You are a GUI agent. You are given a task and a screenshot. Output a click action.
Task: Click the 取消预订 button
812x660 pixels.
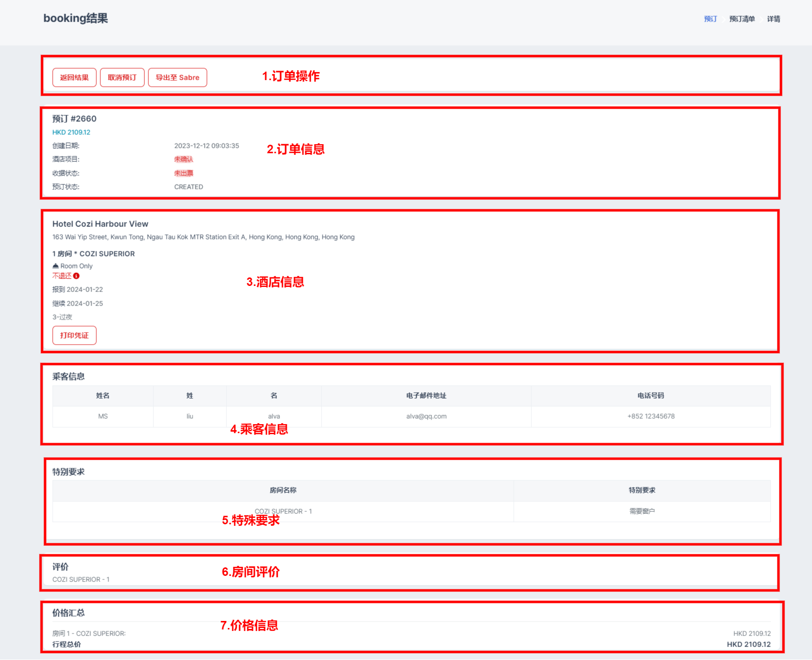click(122, 78)
